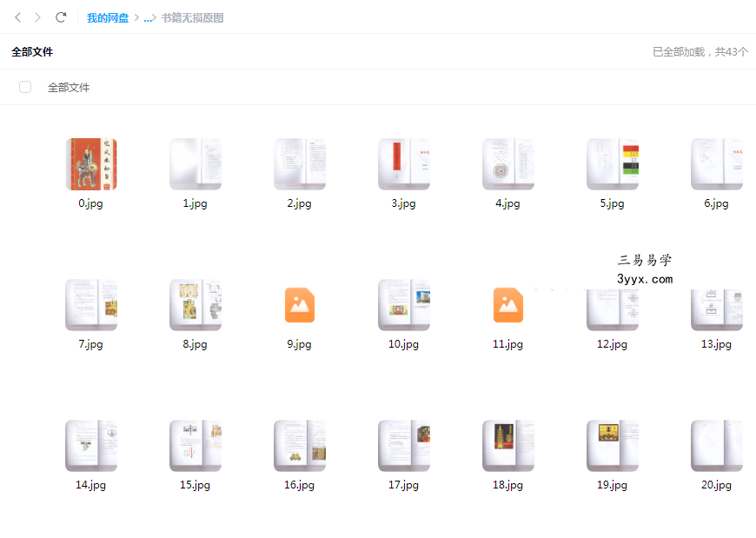756x538 pixels.
Task: Click the file name 17.jpg
Action: [403, 485]
